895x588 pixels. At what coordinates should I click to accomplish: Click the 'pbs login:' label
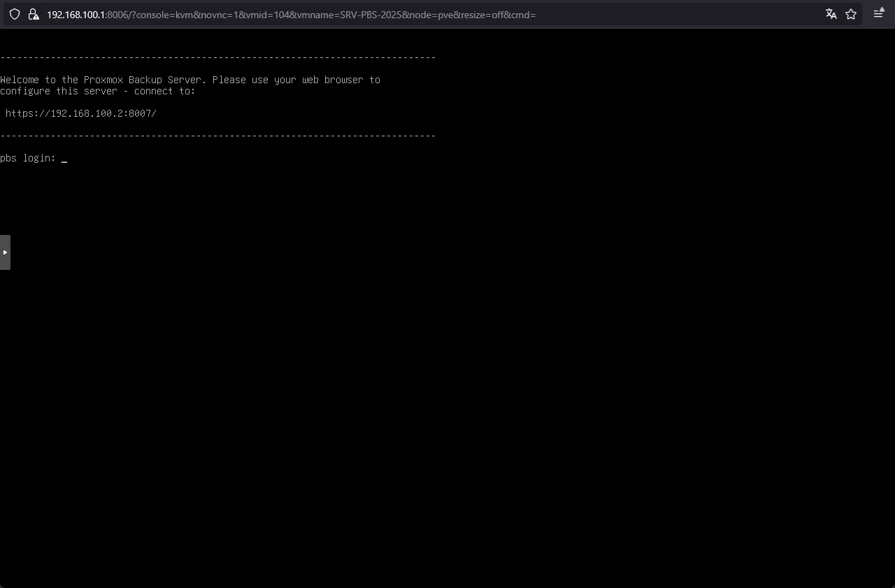coord(28,159)
